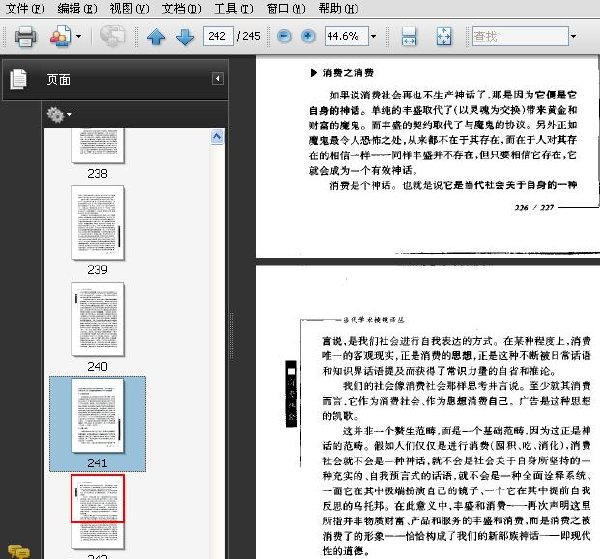Open the pages panel gear options menu
The width and height of the screenshot is (600, 559).
coord(59,114)
